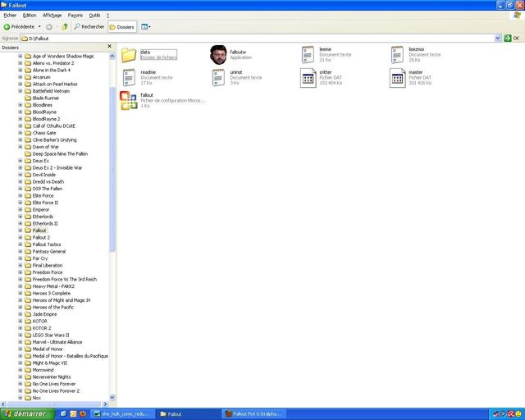
Task: Select Dawn of War folder icon
Action: pos(28,147)
